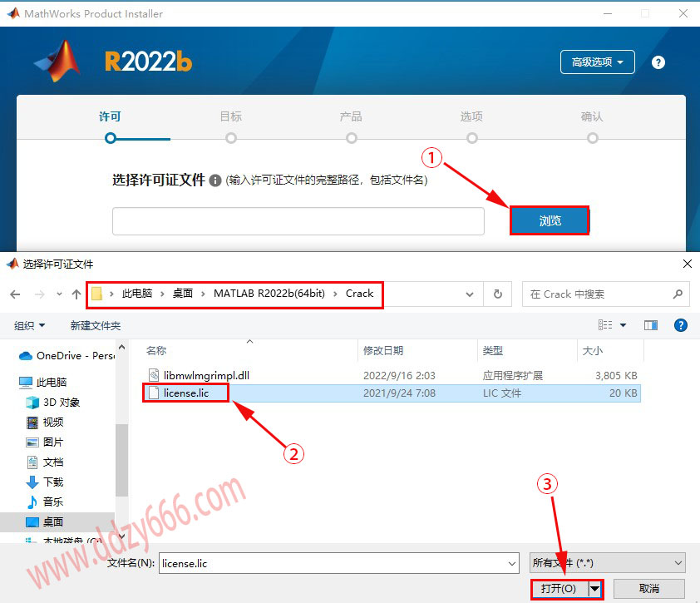The image size is (700, 603).
Task: Sort by 修改日期 column header
Action: click(383, 351)
